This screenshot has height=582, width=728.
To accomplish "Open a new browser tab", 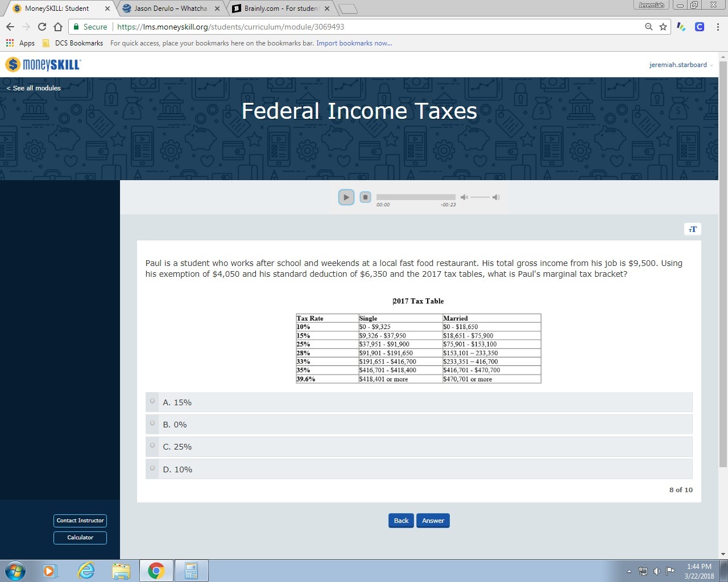I will point(348,9).
